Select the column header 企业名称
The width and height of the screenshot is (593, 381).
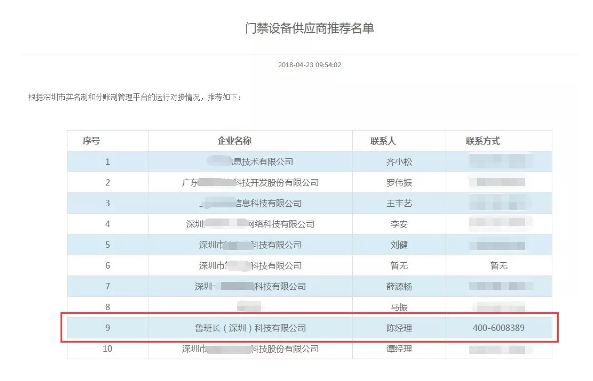click(234, 141)
